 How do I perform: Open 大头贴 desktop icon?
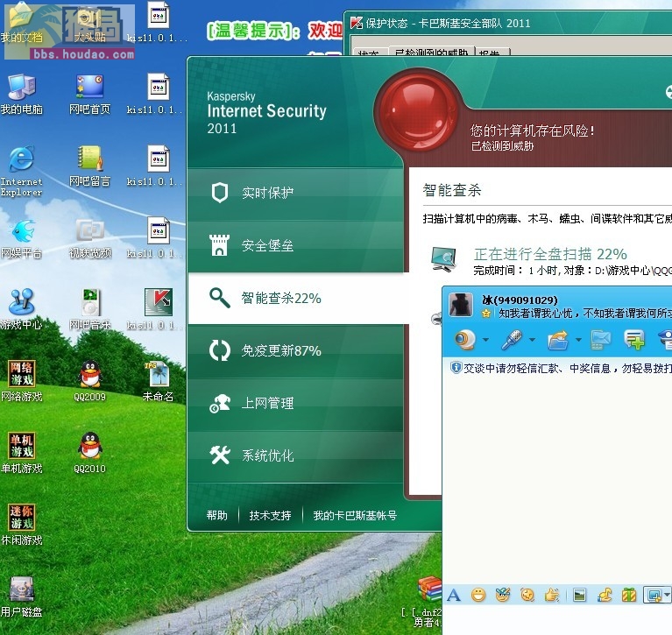(x=90, y=24)
